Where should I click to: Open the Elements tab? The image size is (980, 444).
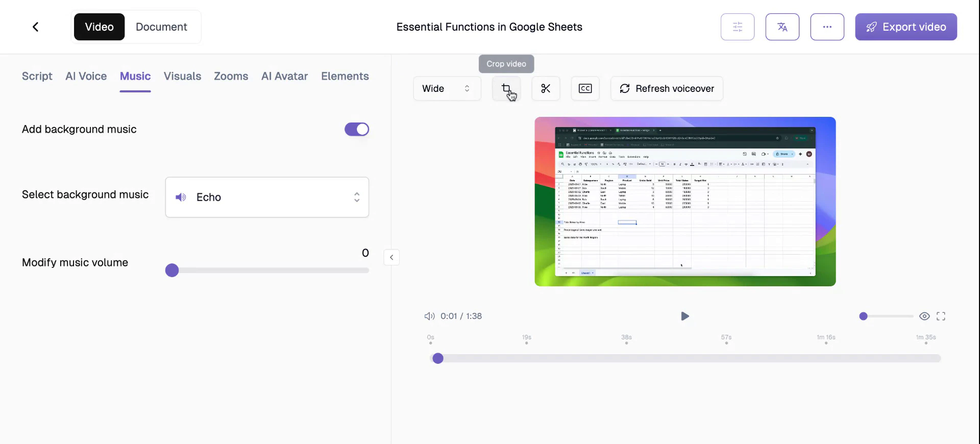(x=345, y=77)
